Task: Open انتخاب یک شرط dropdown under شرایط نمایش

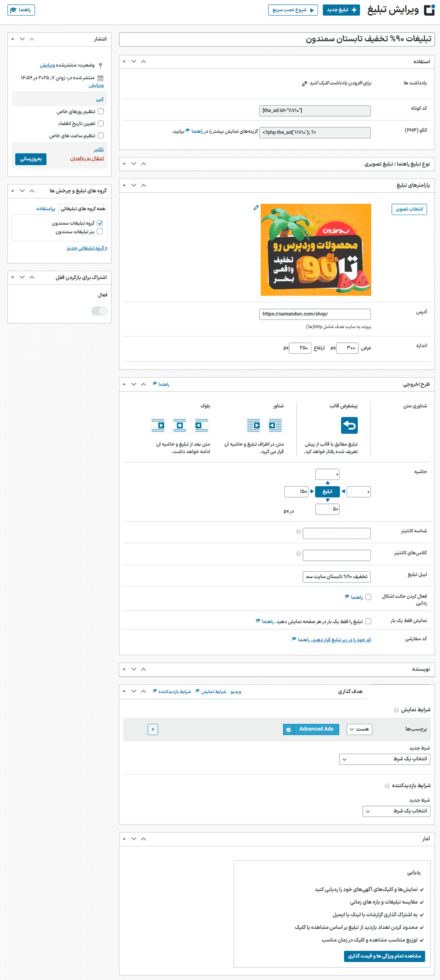Action: 385,759
